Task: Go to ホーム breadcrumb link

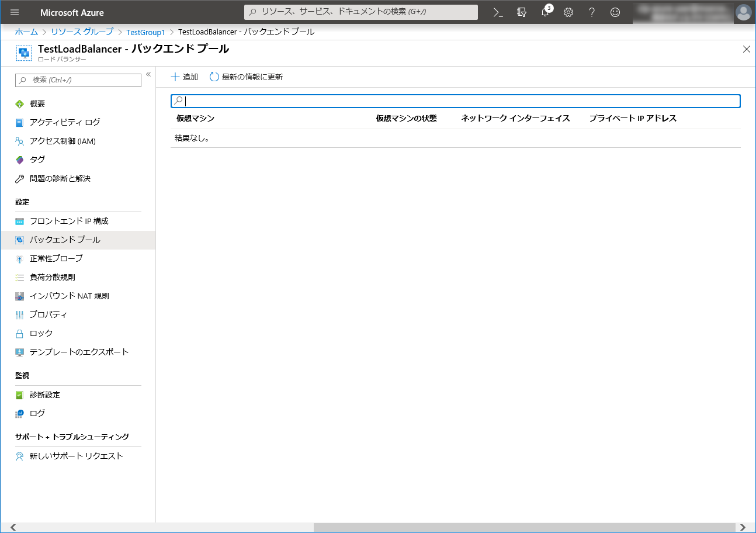Action: 26,32
